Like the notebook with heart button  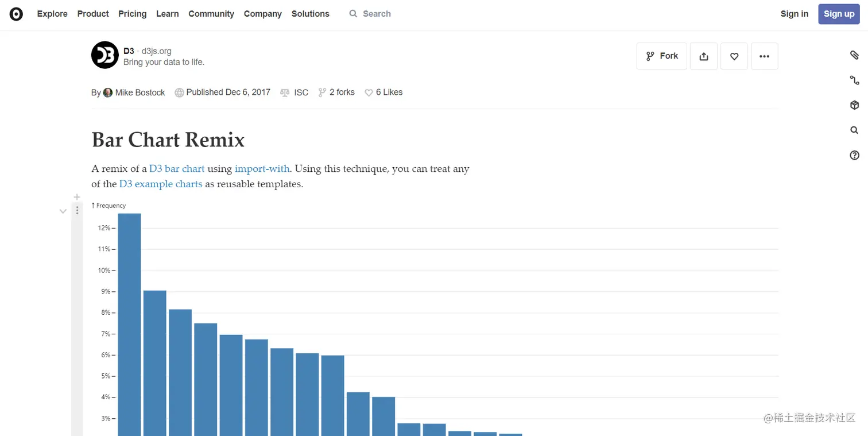734,56
